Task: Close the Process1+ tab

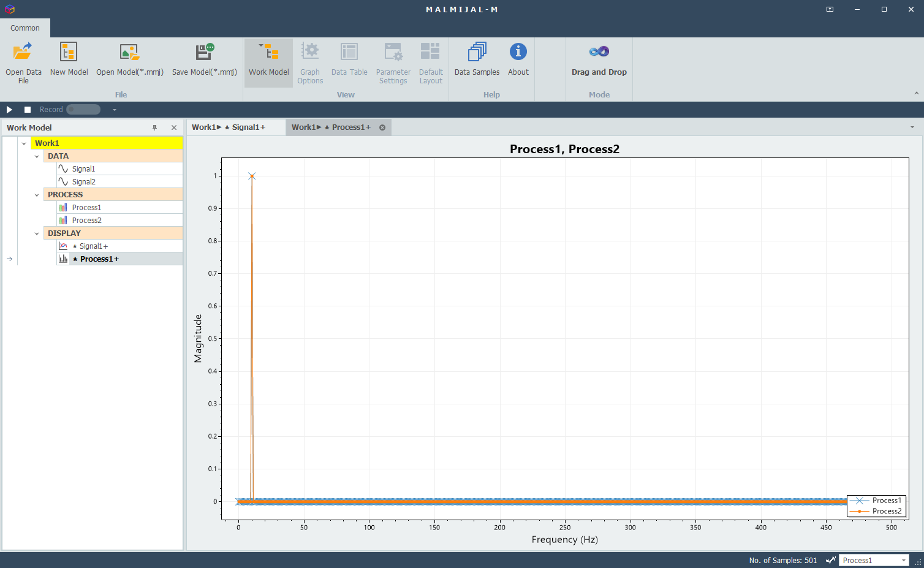Action: click(x=382, y=127)
